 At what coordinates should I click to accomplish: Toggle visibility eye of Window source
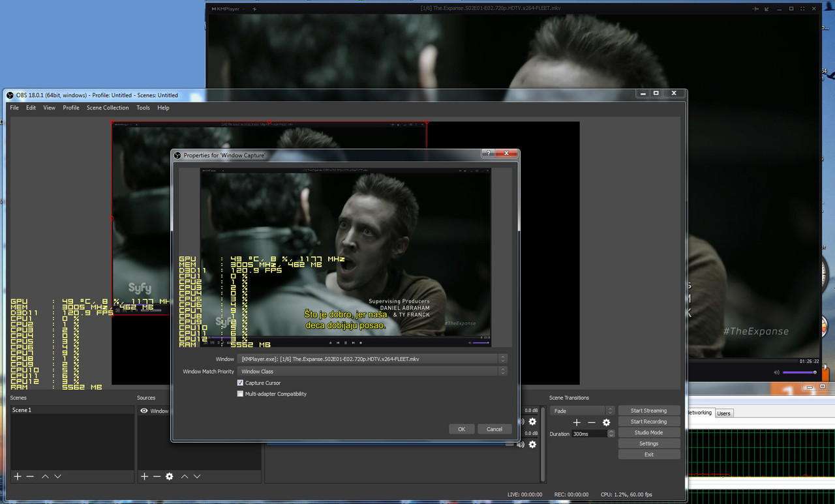(144, 411)
